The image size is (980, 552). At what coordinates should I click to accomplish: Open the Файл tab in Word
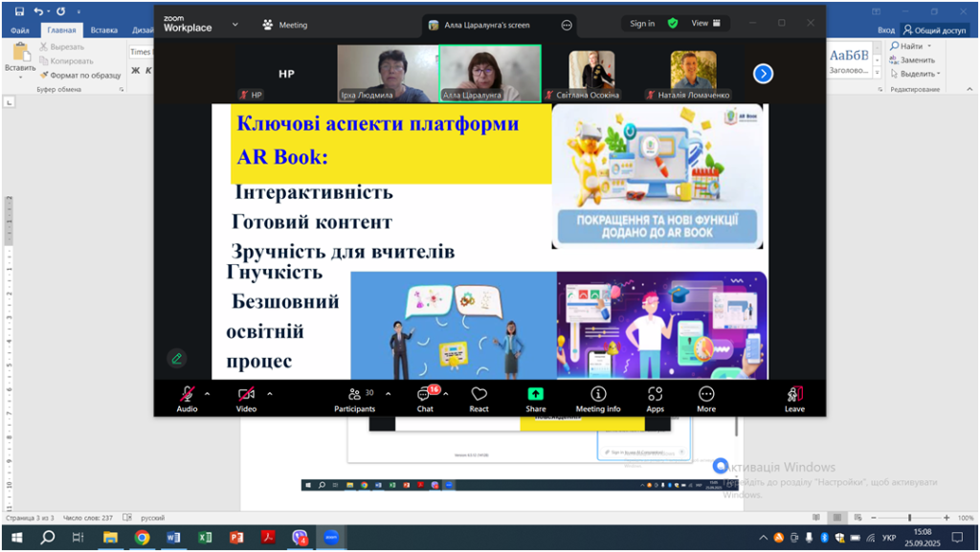(20, 30)
